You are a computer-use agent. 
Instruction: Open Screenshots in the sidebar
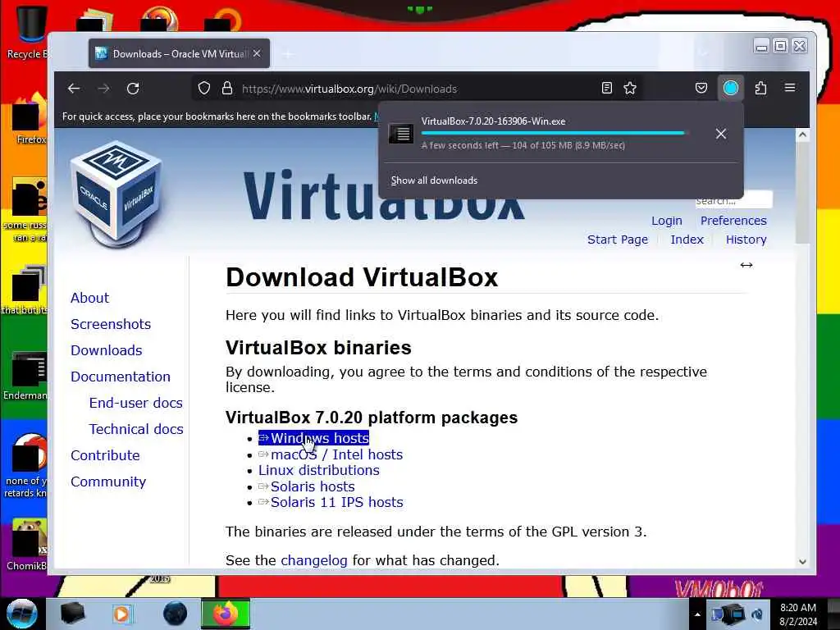coord(111,324)
